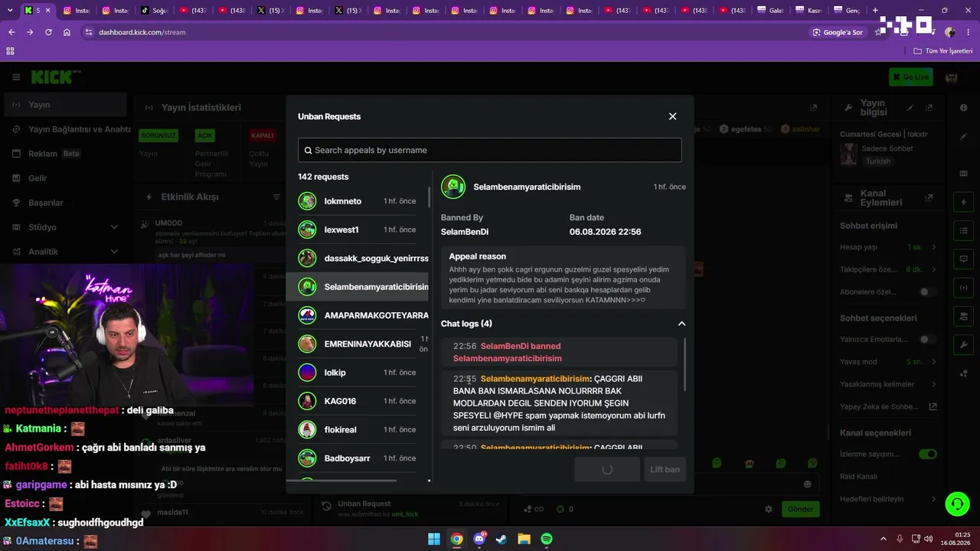Open the Chrome apps grid shortcut
980x551 pixels.
tap(10, 51)
